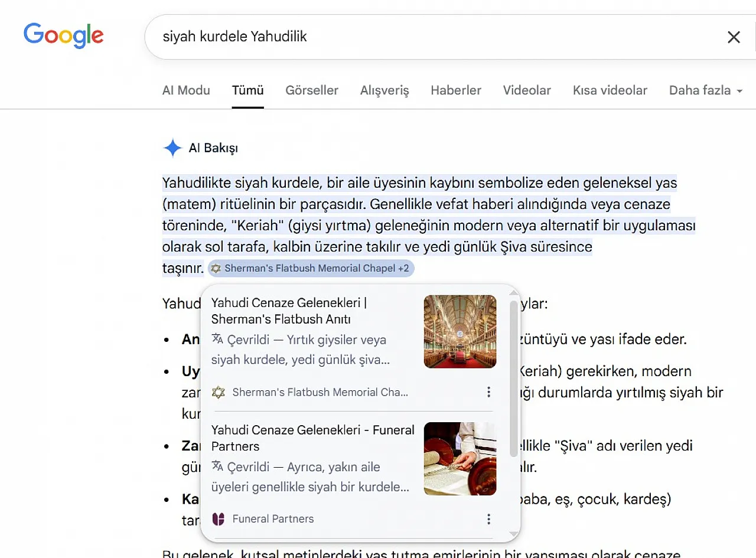Expand the Daha fazla dropdown

coord(706,90)
